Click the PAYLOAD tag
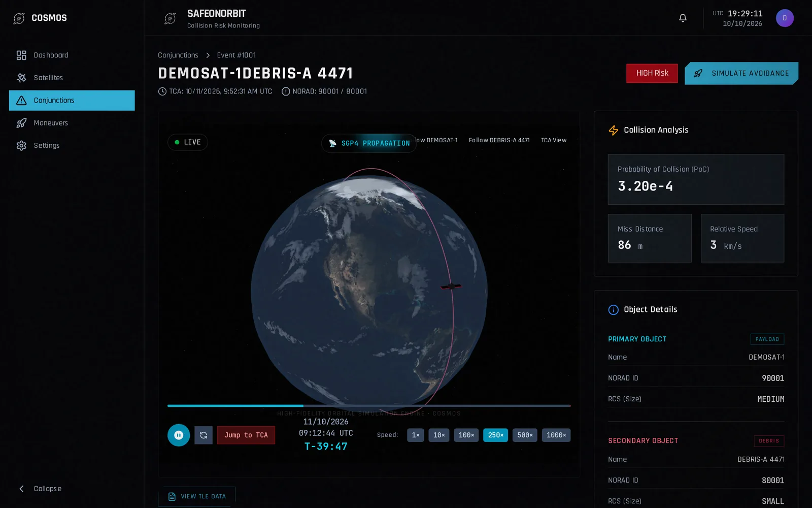812x508 pixels. coord(767,339)
